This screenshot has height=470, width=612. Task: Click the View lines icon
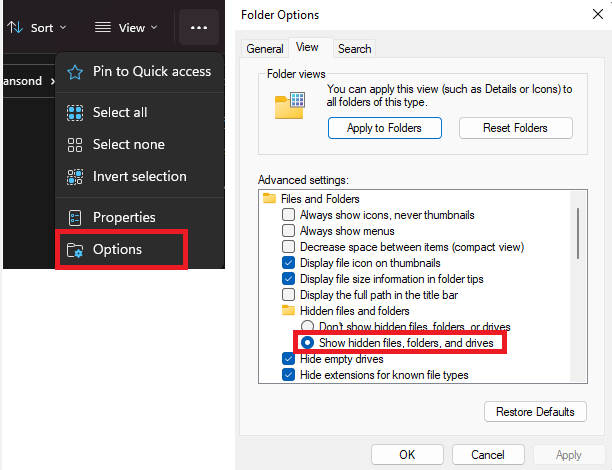point(103,27)
